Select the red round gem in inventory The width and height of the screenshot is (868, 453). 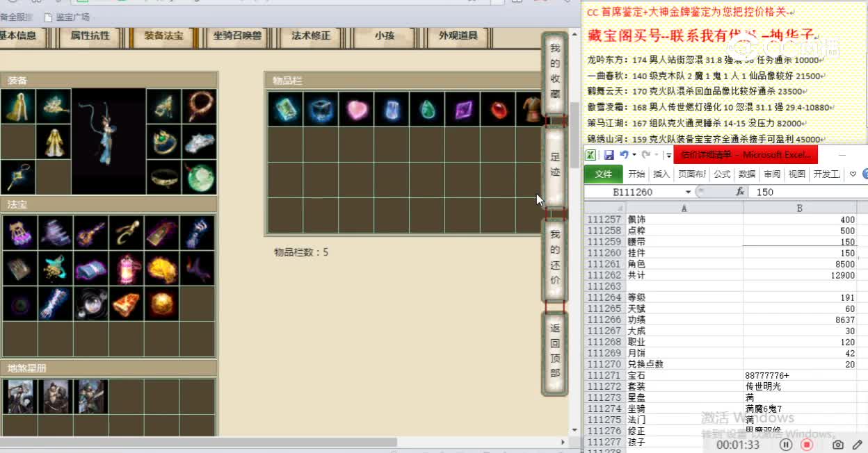coord(498,109)
